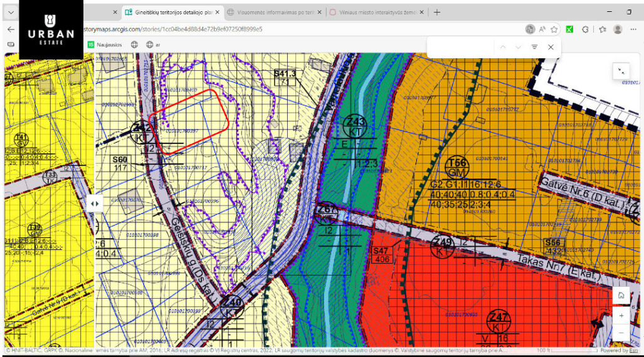Click the T41 zone marker
Image resolution: width=644 pixels, height=357 pixels.
[21, 140]
